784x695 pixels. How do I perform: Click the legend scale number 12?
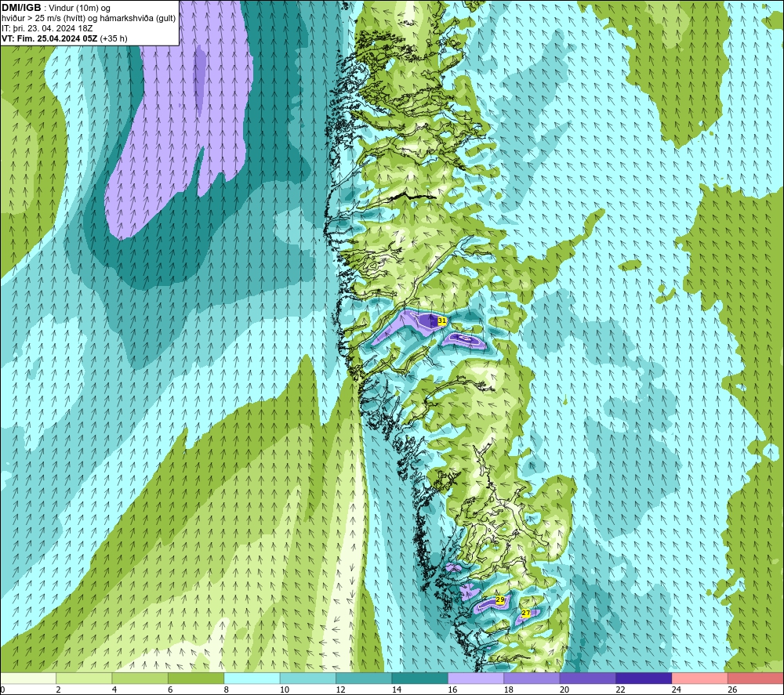[x=340, y=690]
